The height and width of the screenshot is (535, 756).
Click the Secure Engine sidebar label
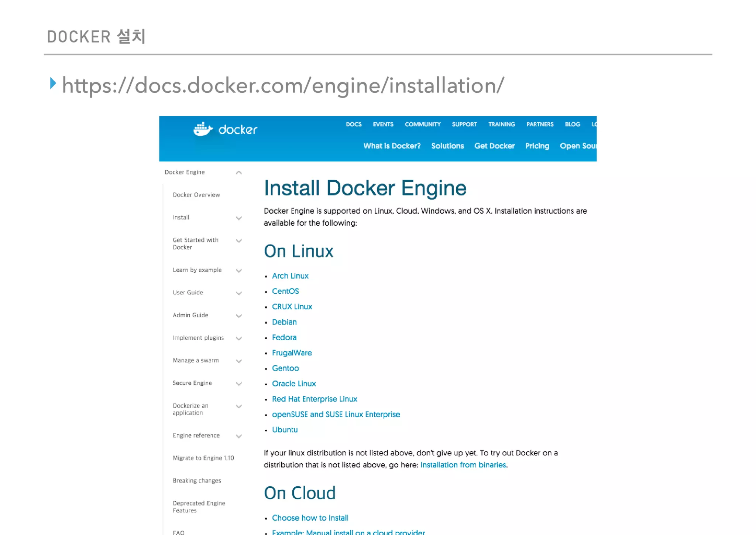[192, 383]
